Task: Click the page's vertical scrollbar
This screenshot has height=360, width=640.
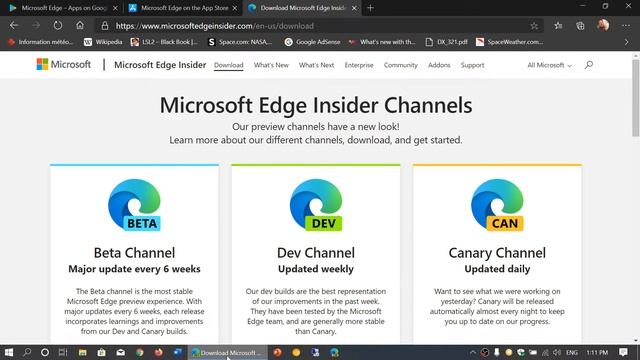Action: 636,98
